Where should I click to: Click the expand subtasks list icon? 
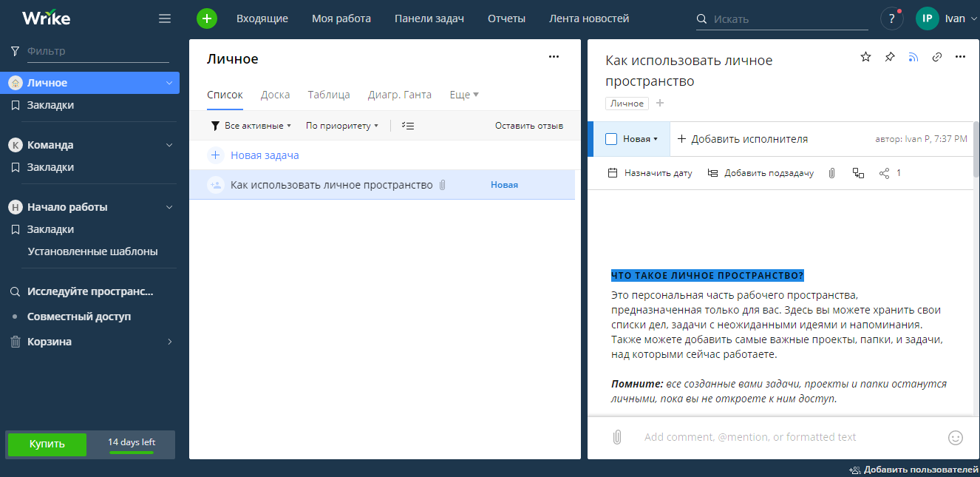pos(407,126)
